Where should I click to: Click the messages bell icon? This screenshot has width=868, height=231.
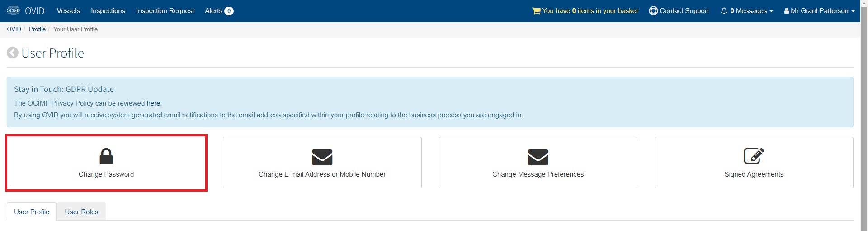coord(724,11)
